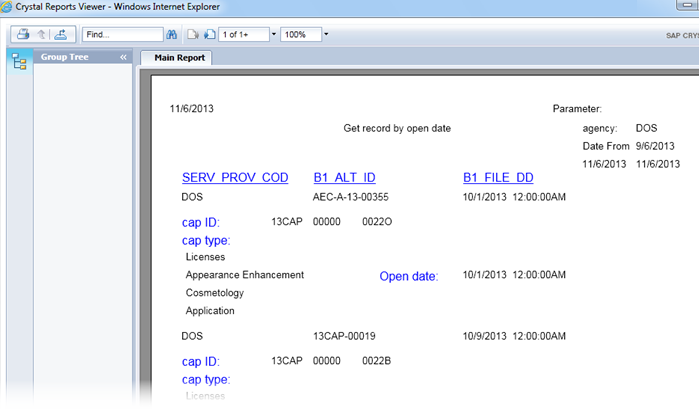Click the Group Tree panel header
The image size is (699, 410).
click(65, 58)
